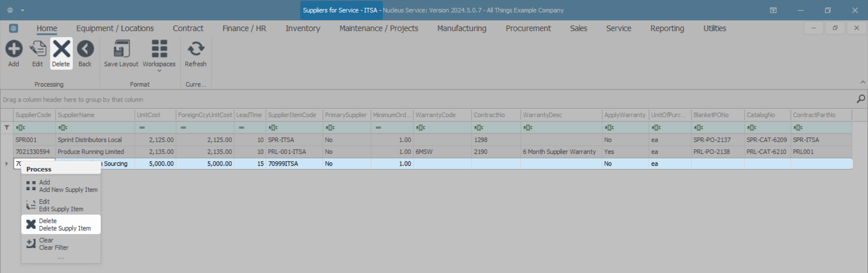Screen dimensions: 868x273
Task: Open the Manufacturing tab
Action: (462, 28)
